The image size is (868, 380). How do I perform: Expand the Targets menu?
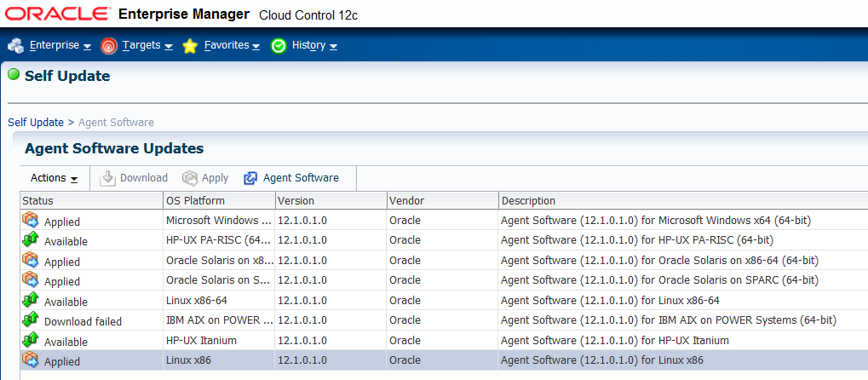(148, 45)
